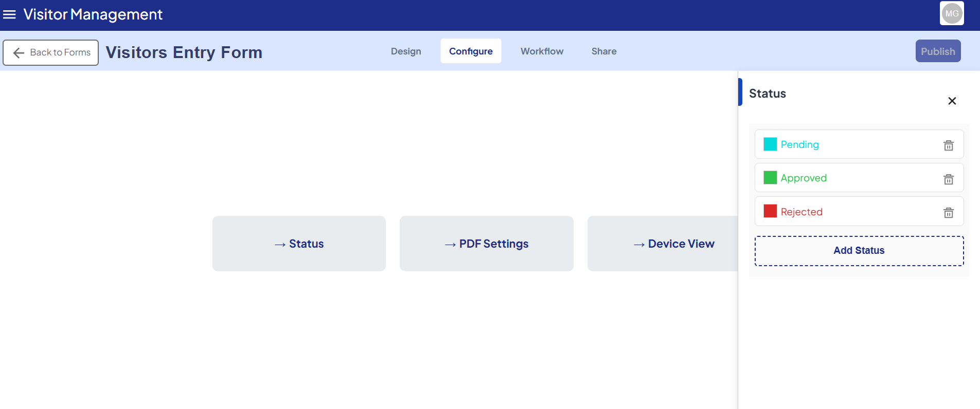
Task: Publish the Visitors Entry Form
Action: click(x=938, y=51)
